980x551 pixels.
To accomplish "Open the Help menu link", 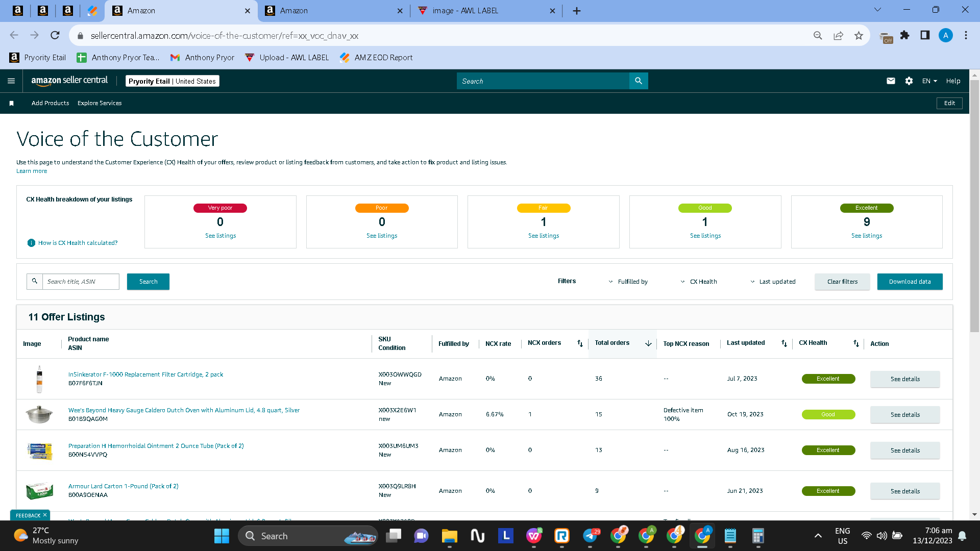I will pos(953,81).
